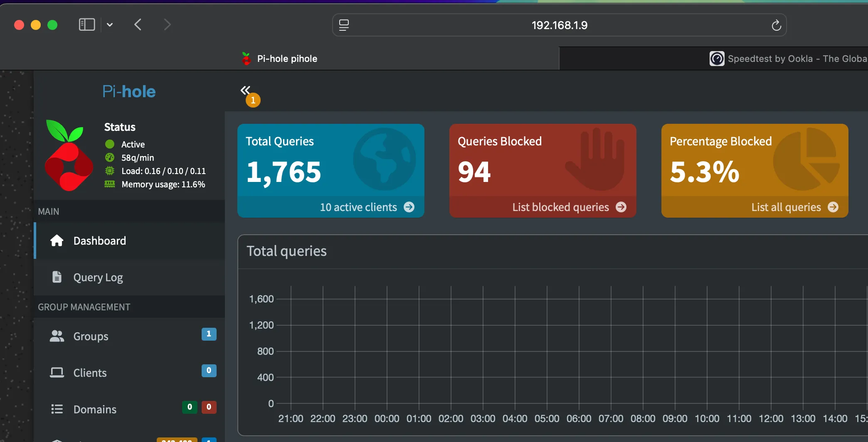Open Query Log via its document icon
The image size is (868, 442).
coord(57,277)
